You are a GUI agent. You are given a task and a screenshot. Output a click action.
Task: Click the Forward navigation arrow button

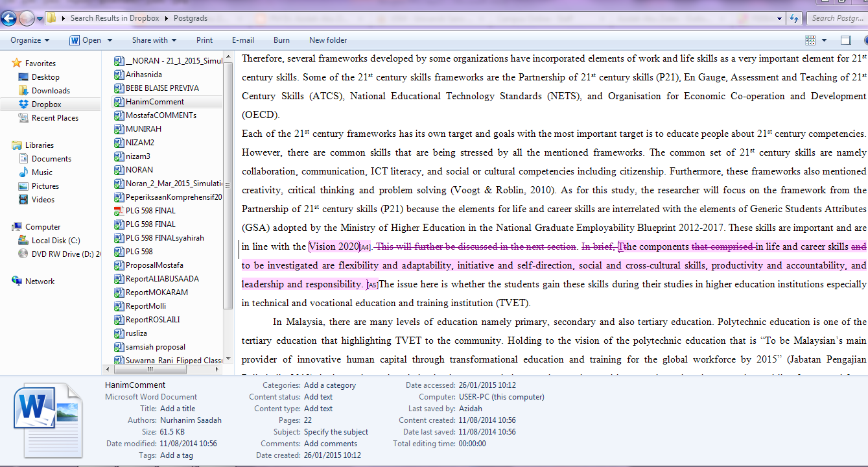pyautogui.click(x=27, y=18)
